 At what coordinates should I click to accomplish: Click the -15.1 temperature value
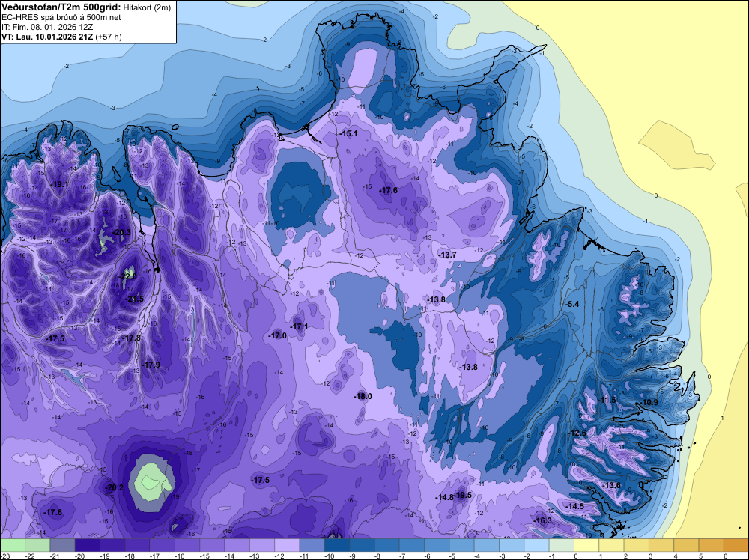point(349,134)
